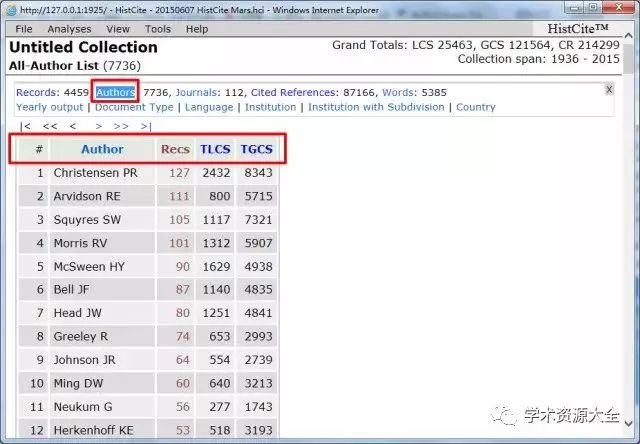Click the Words link
This screenshot has width=640, height=444.
tap(400, 93)
